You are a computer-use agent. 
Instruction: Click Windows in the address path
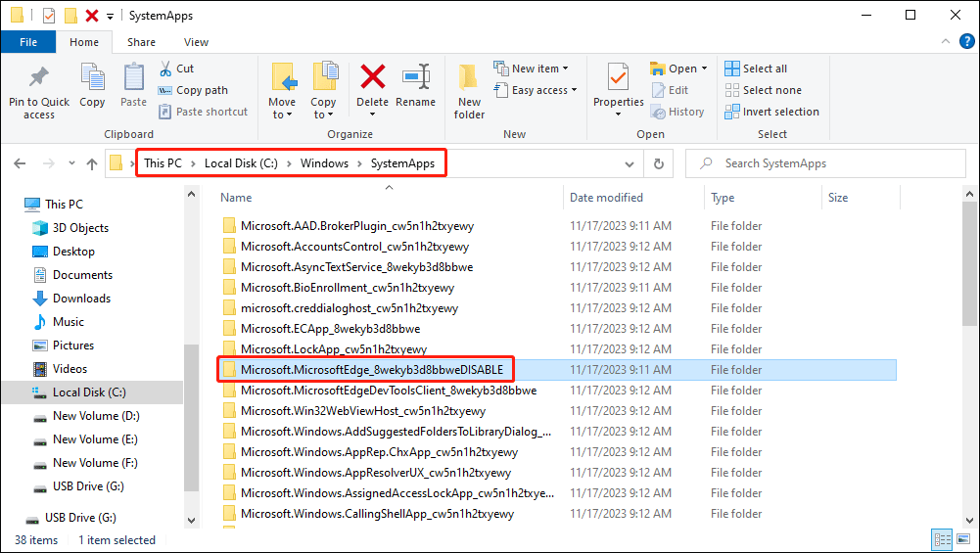[324, 163]
